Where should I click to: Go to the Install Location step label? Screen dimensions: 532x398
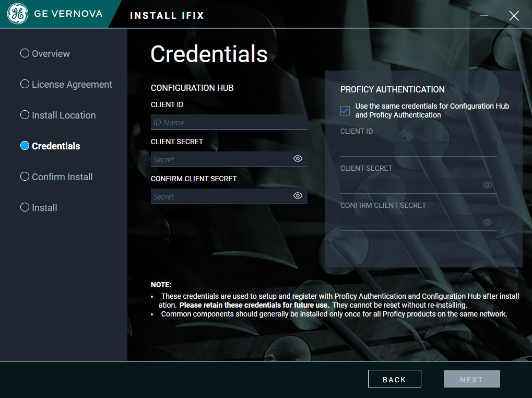pyautogui.click(x=64, y=115)
